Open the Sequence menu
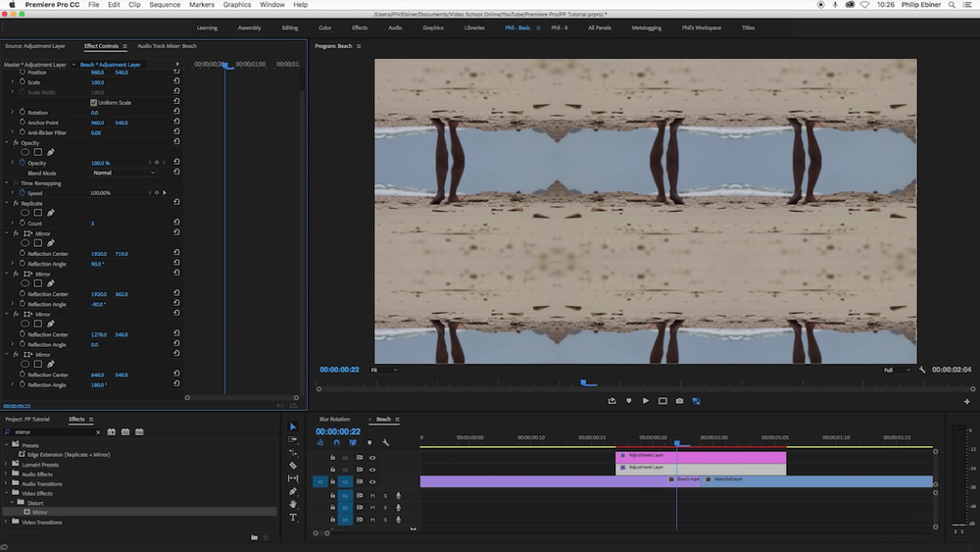This screenshot has height=552, width=980. (x=165, y=5)
